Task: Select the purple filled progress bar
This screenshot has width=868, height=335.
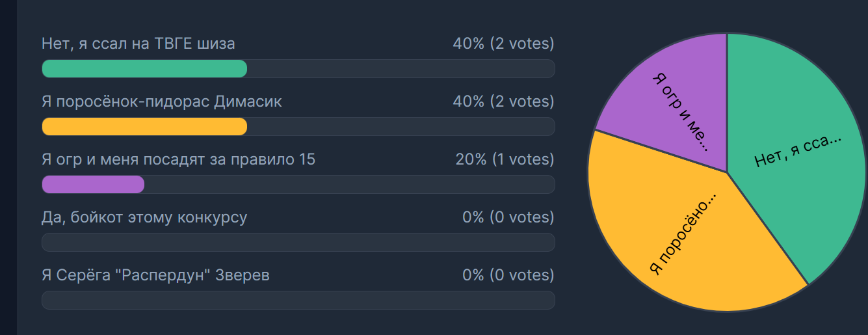Action: [x=93, y=185]
